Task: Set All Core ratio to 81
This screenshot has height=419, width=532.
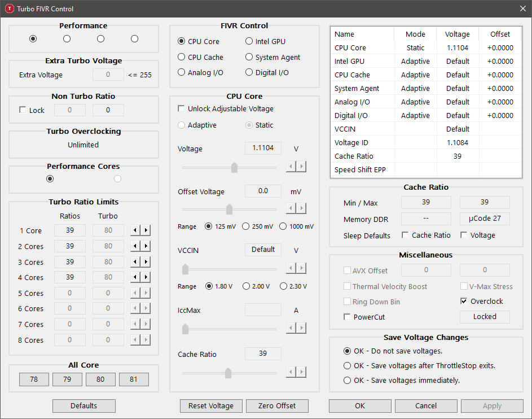Action: coord(134,379)
